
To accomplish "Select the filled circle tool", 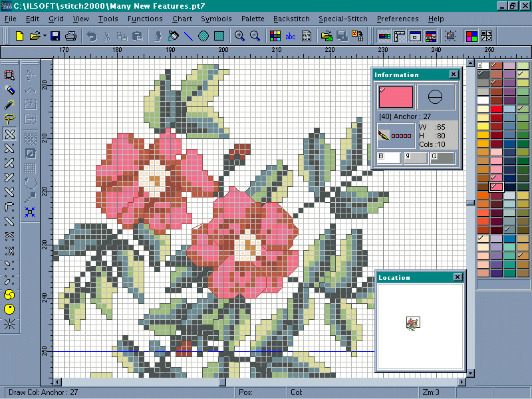I will (203, 36).
